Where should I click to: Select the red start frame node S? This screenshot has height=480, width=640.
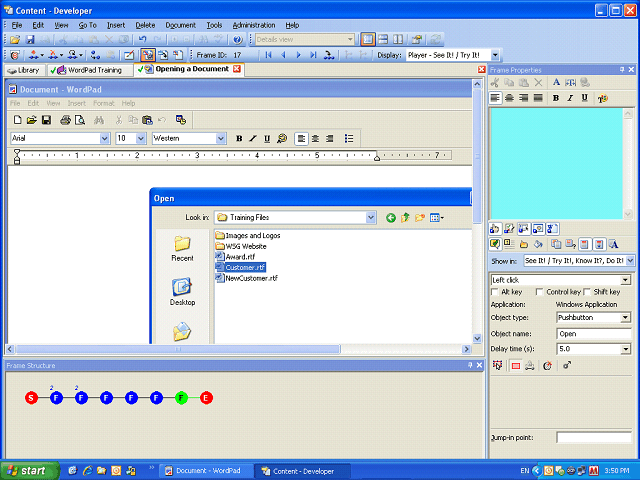31,398
